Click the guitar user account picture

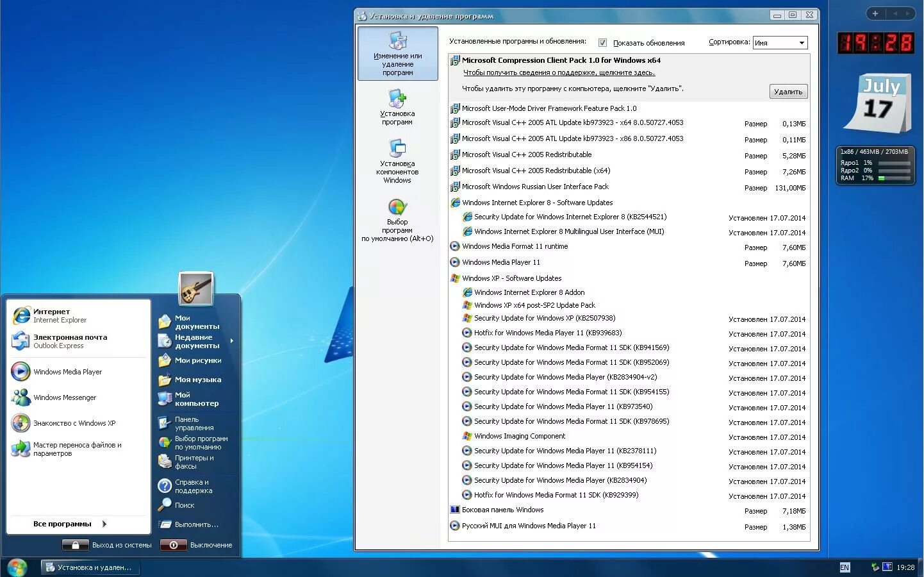click(x=195, y=289)
